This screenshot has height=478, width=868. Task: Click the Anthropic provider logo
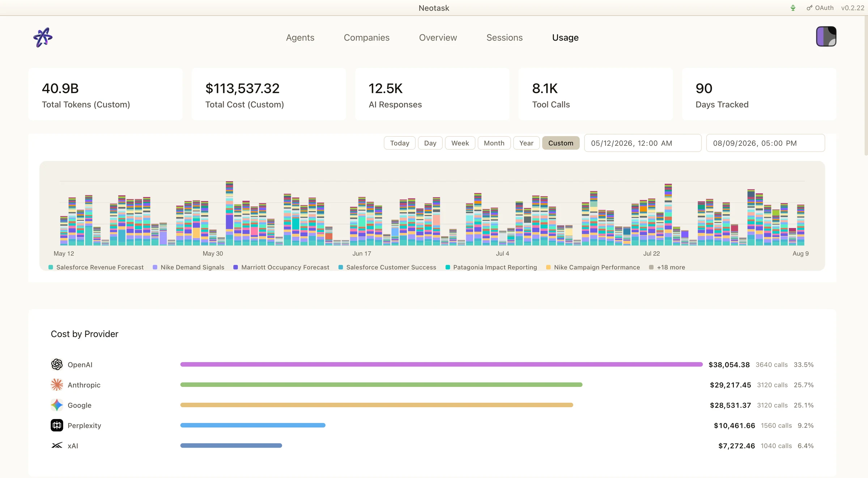(x=57, y=385)
